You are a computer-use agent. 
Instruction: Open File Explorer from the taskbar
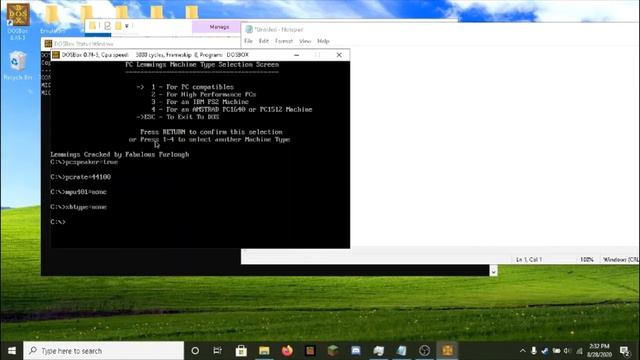point(264,351)
